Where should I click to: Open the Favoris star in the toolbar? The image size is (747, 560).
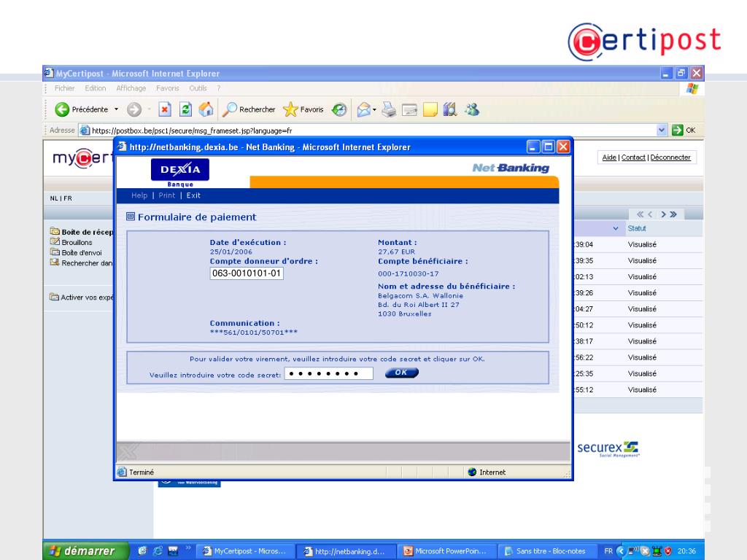point(290,109)
